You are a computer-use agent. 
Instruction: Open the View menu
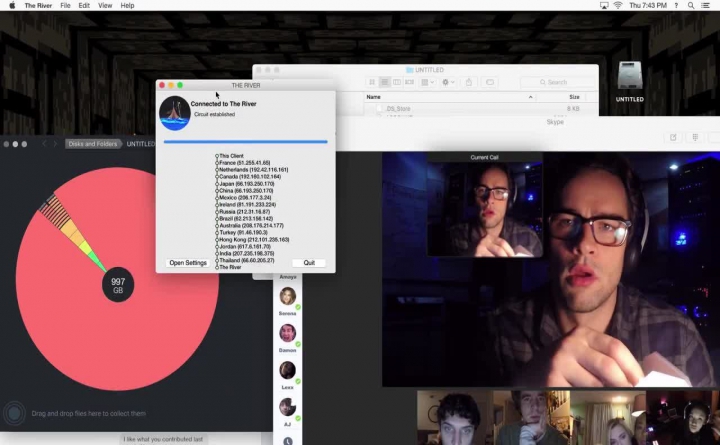point(105,6)
